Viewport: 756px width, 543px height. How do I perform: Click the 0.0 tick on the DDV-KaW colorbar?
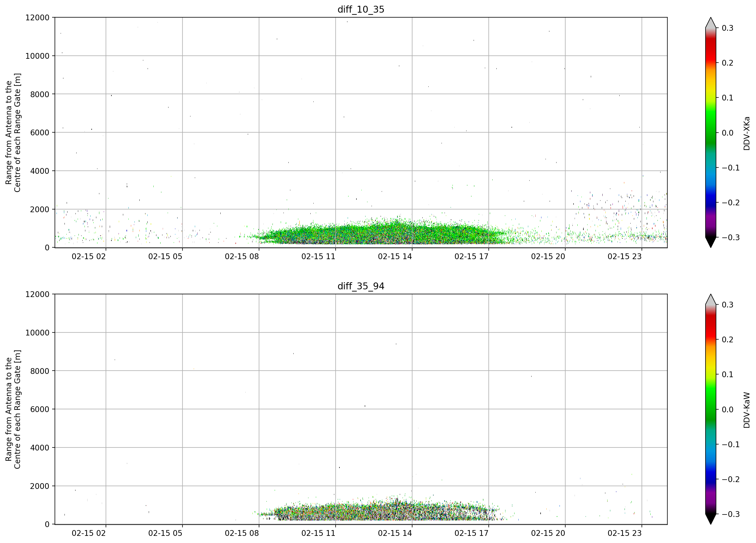[x=728, y=410]
